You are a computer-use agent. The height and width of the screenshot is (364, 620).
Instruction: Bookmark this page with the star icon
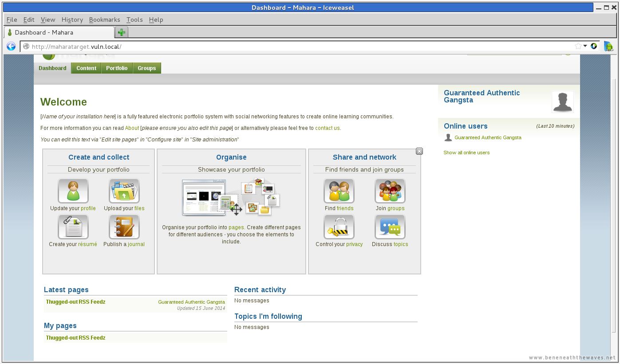coord(578,46)
